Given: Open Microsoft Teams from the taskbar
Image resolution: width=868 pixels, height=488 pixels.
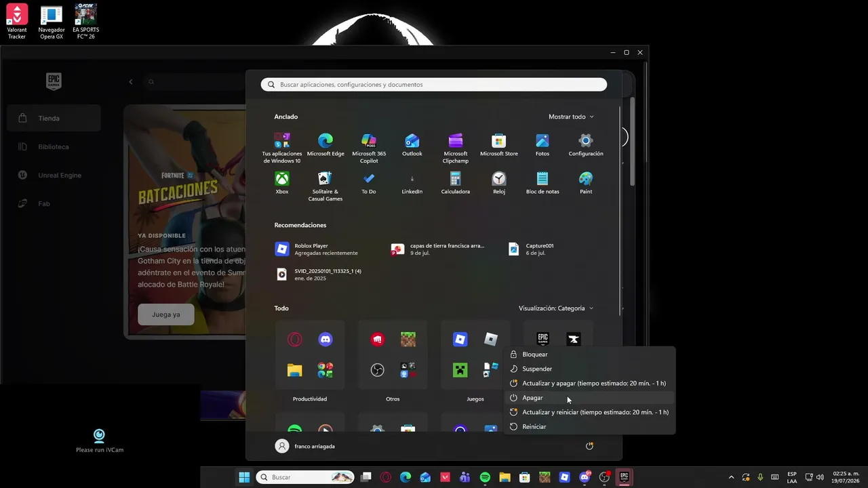Looking at the screenshot, I should tap(465, 477).
